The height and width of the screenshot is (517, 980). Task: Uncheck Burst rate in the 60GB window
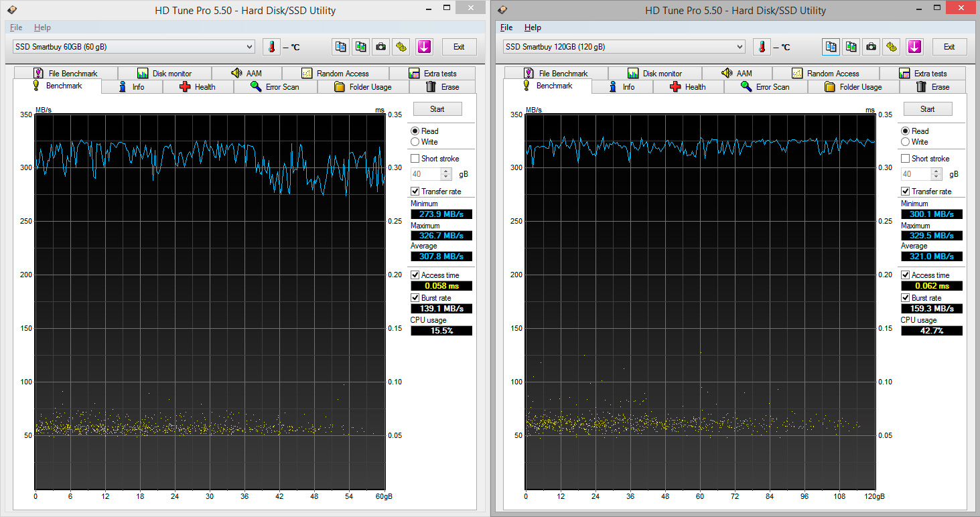coord(415,298)
